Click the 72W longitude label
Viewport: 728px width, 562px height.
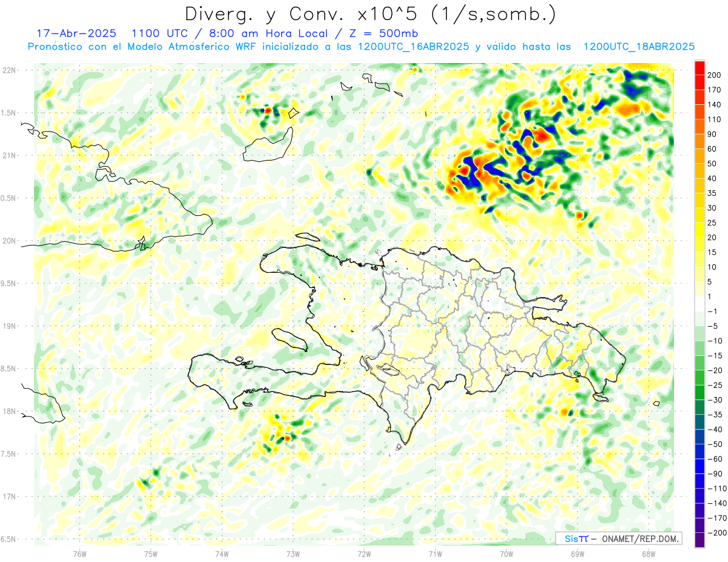pos(364,554)
